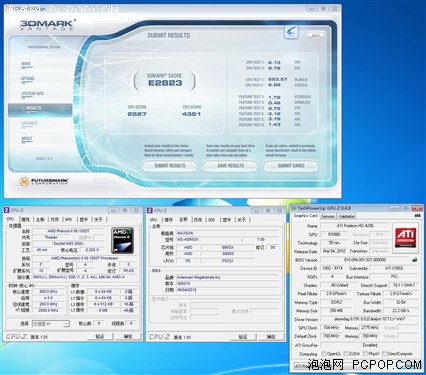The image size is (426, 375).
Task: Save BIOS using the chip icon in GPU-Z
Action: pyautogui.click(x=414, y=260)
